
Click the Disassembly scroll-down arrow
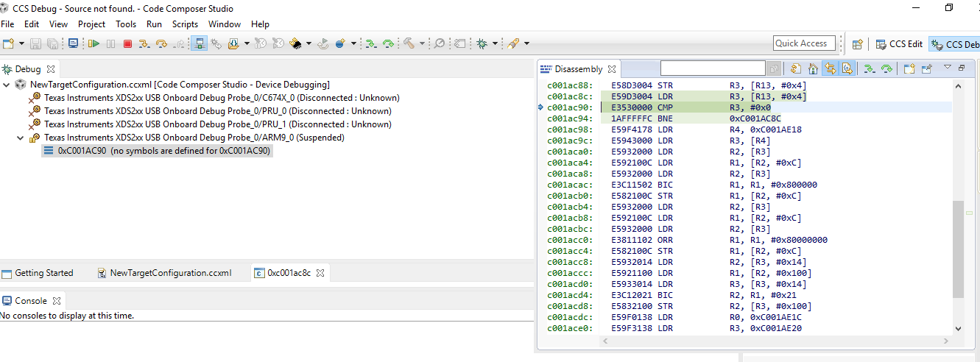coord(958,328)
